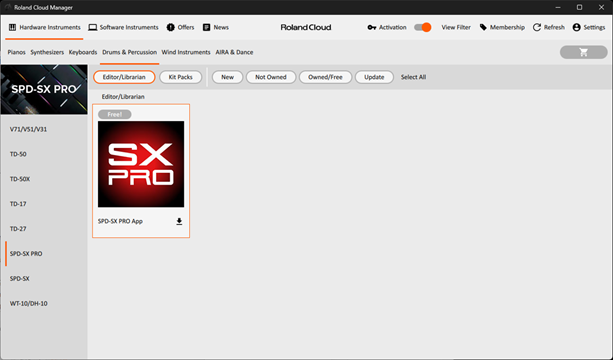Click the View Filter label

[x=456, y=27]
